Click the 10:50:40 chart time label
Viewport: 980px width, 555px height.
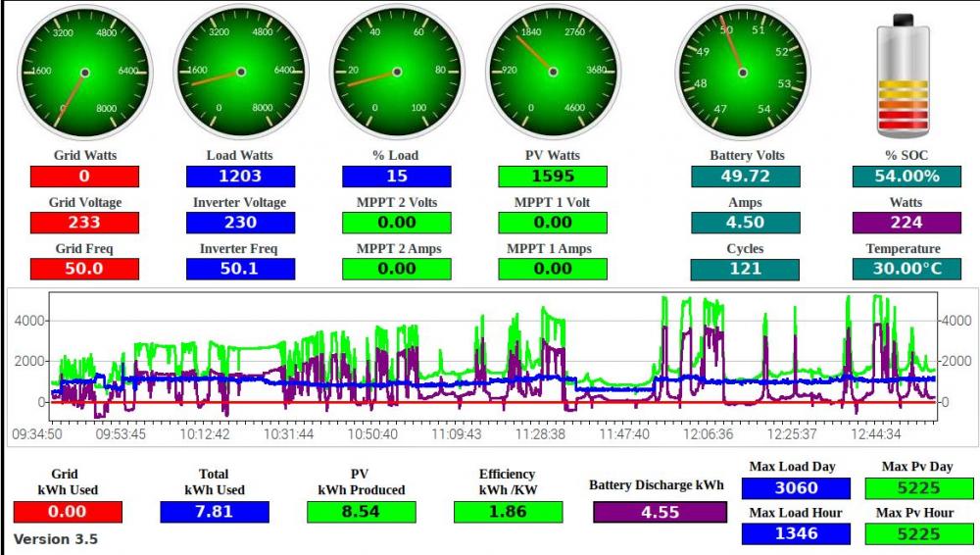[x=371, y=433]
